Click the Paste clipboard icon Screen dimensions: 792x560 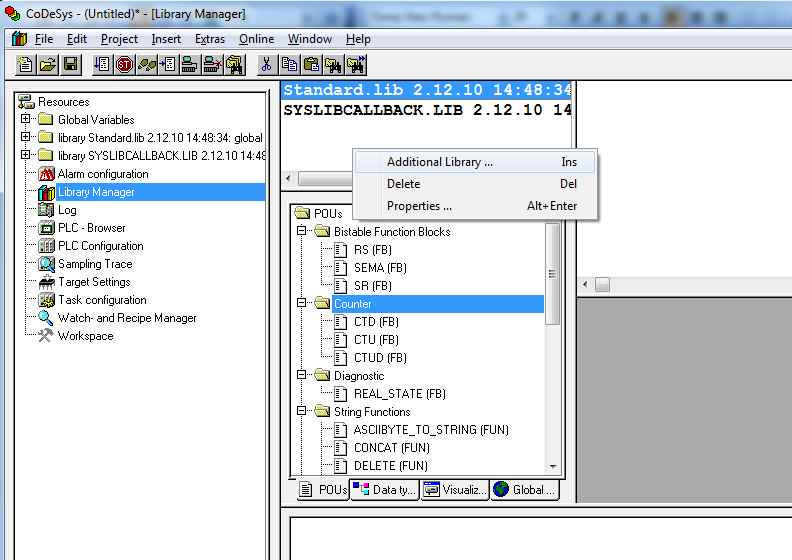tap(312, 65)
